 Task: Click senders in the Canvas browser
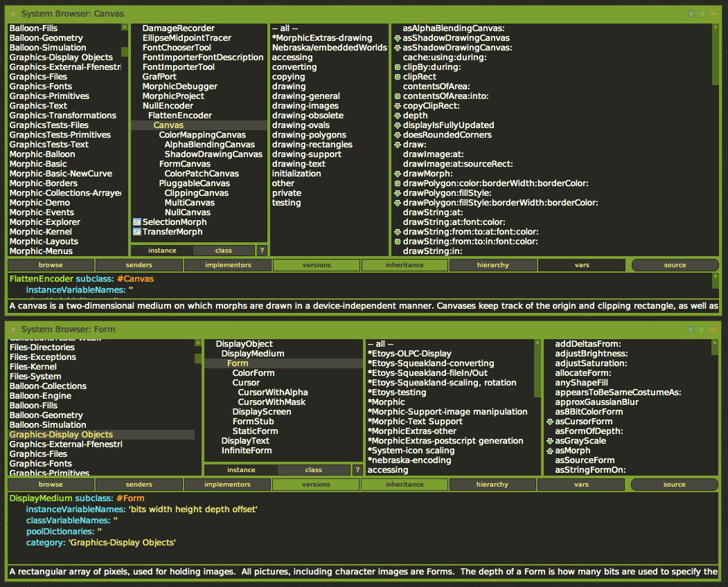[x=139, y=265]
